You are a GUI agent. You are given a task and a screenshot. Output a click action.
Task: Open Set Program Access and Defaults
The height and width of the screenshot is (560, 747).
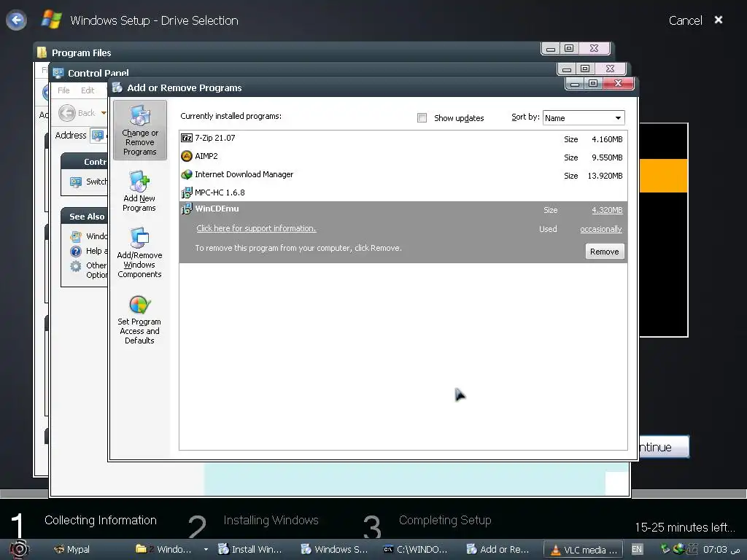tap(139, 319)
